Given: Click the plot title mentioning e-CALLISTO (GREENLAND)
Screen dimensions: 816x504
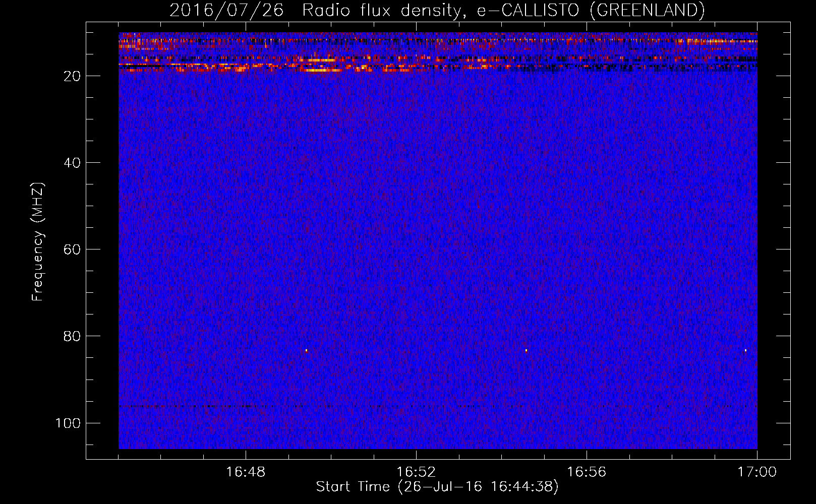Looking at the screenshot, I should 437,10.
